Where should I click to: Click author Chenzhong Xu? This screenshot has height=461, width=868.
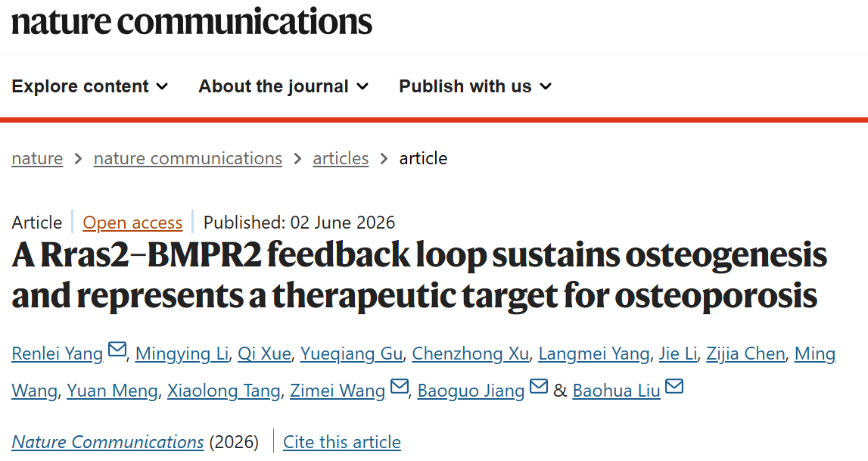[x=471, y=354]
